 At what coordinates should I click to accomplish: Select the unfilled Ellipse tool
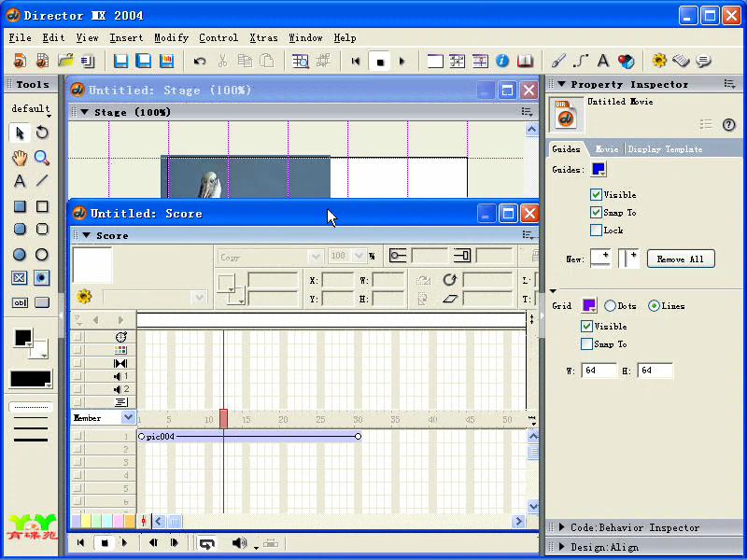(42, 255)
